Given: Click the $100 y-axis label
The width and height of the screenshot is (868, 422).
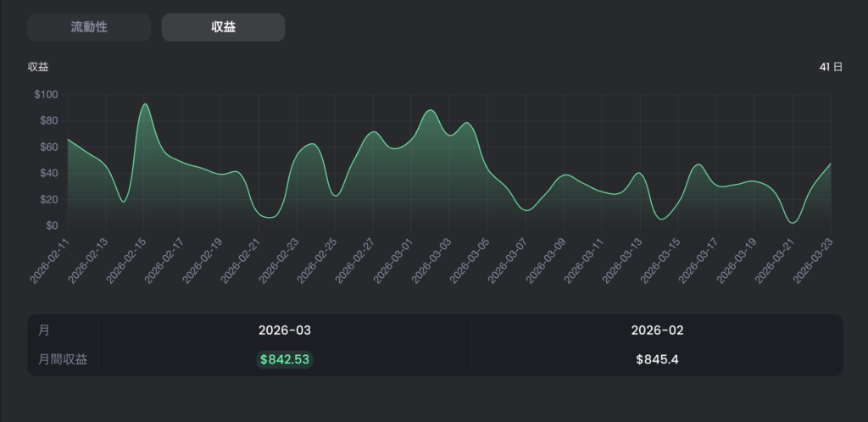Looking at the screenshot, I should (46, 95).
